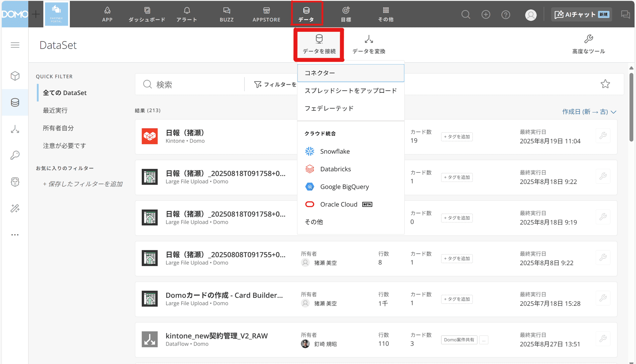Open the データを変換 dropdown
The image size is (636, 364).
[x=369, y=44]
